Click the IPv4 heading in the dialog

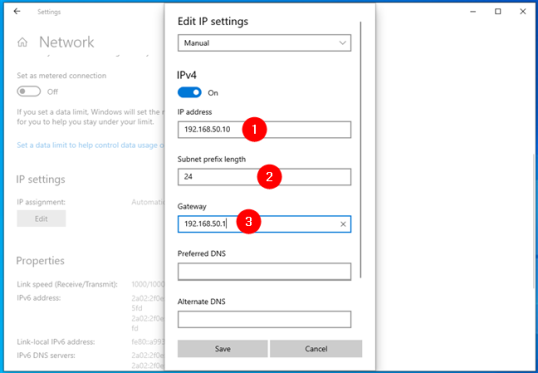point(187,75)
